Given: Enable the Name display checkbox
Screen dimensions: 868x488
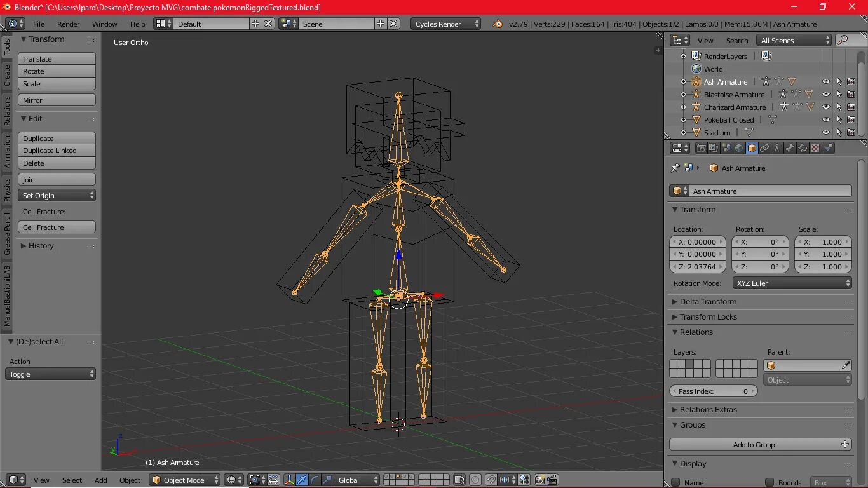Looking at the screenshot, I should 675,482.
